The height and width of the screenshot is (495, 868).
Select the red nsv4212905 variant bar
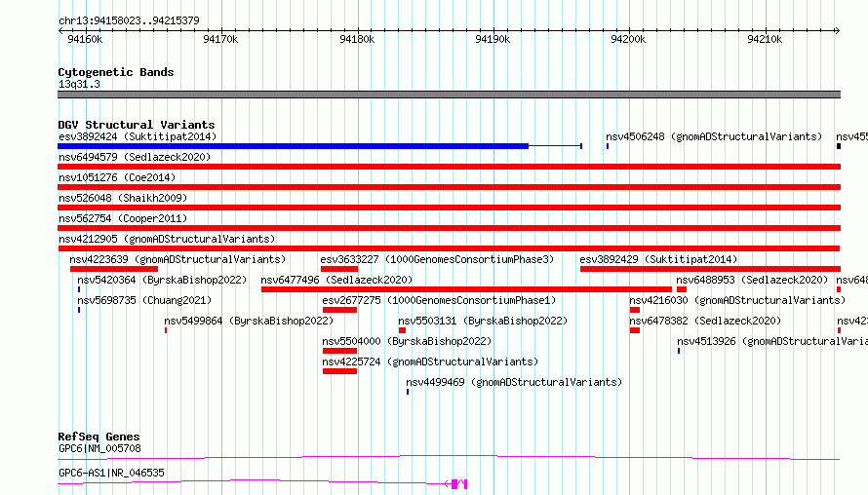pos(449,248)
